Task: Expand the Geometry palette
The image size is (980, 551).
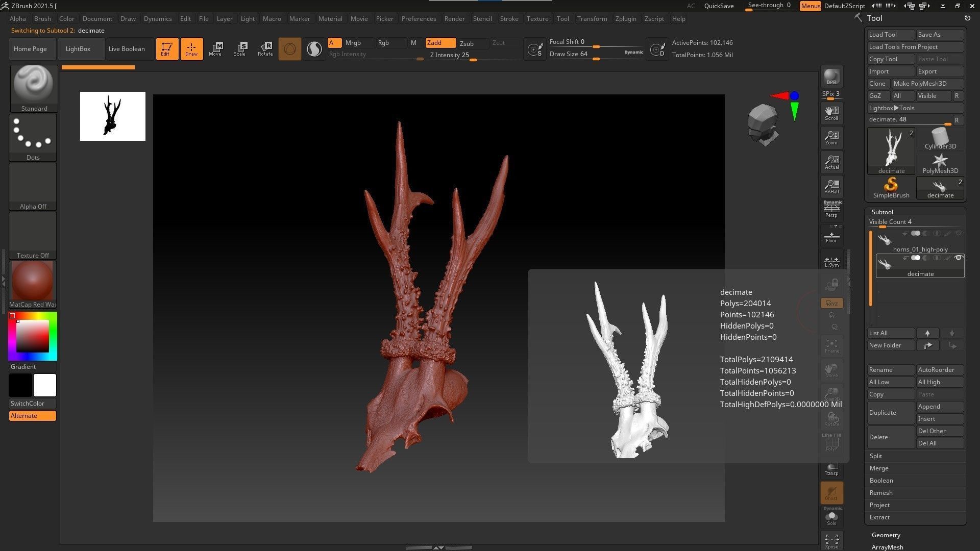Action: click(x=886, y=535)
